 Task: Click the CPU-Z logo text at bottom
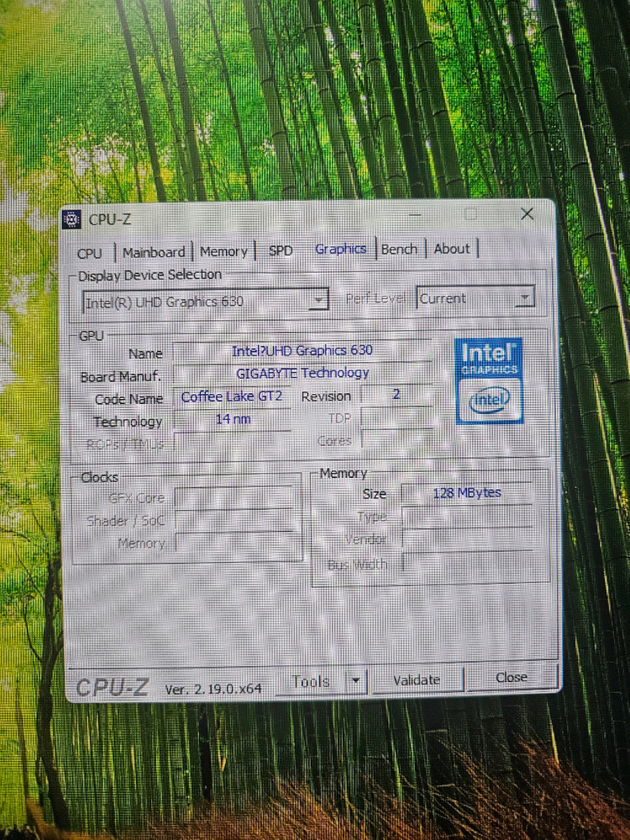[x=112, y=687]
